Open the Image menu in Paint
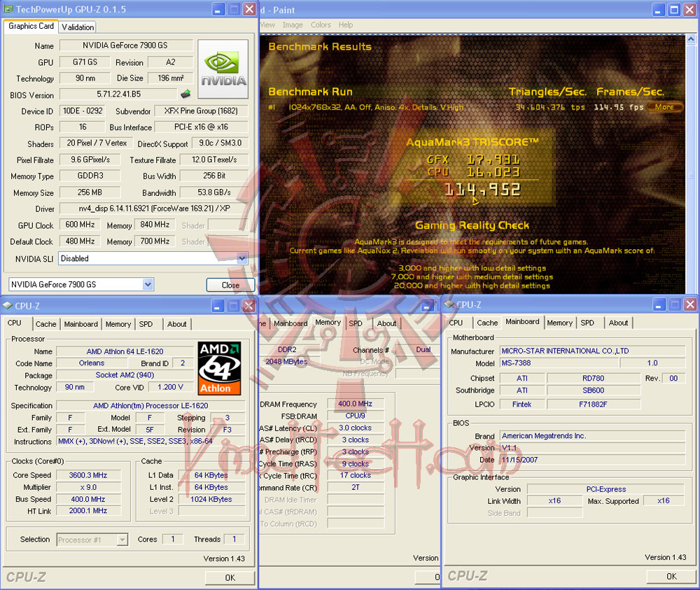Screen dimensions: 700x590 pos(293,25)
